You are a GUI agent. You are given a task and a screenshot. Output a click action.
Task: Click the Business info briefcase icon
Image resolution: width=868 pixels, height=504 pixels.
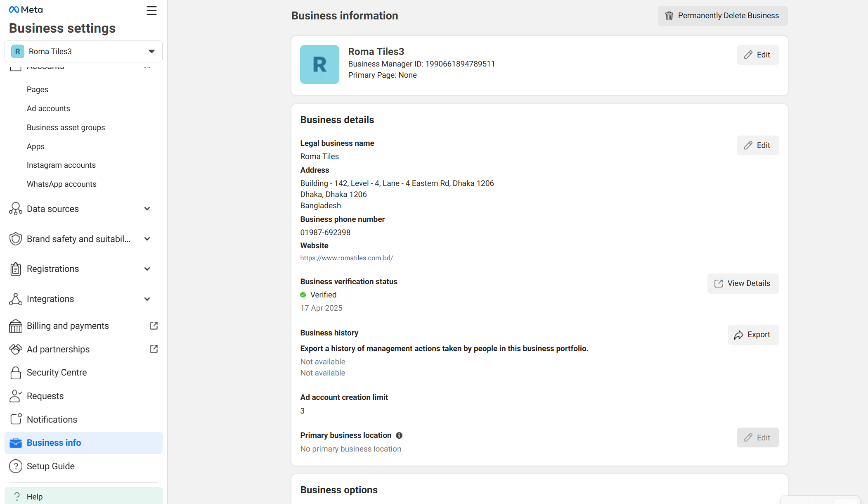(16, 443)
